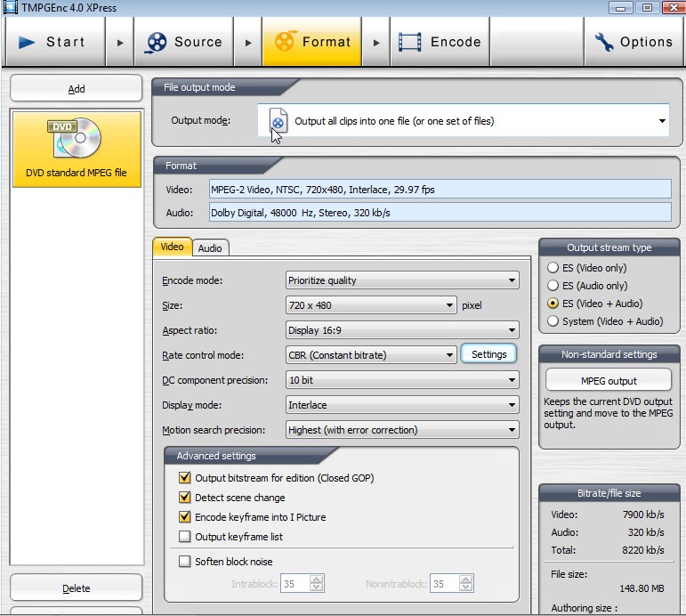Click the arrow between Start and Source
Viewport: 686px width, 616px height.
[120, 42]
